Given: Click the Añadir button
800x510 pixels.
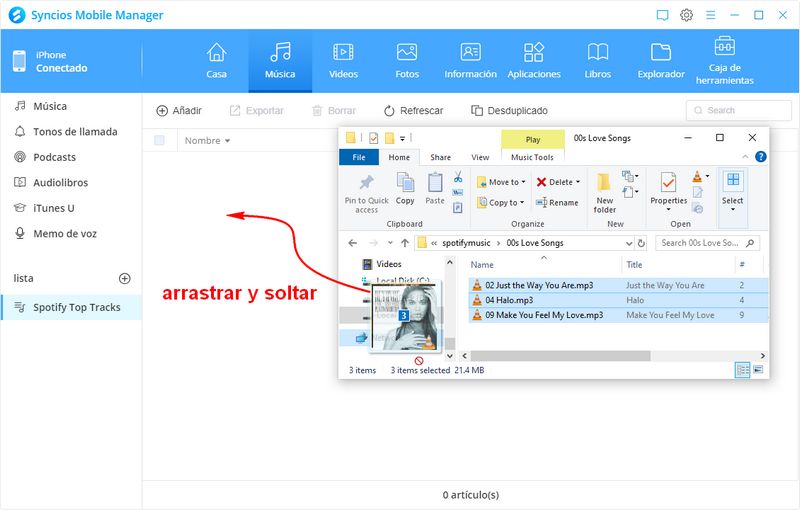Looking at the screenshot, I should tap(179, 111).
